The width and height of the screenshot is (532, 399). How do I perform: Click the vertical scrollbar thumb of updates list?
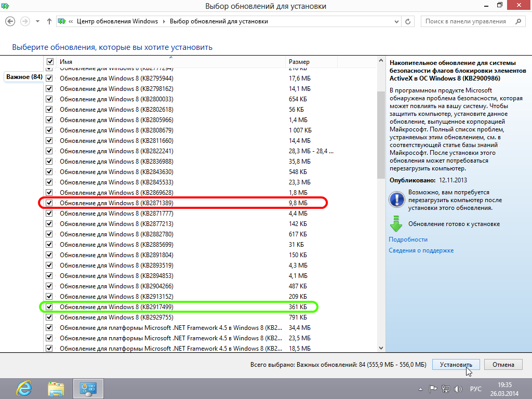point(381,135)
